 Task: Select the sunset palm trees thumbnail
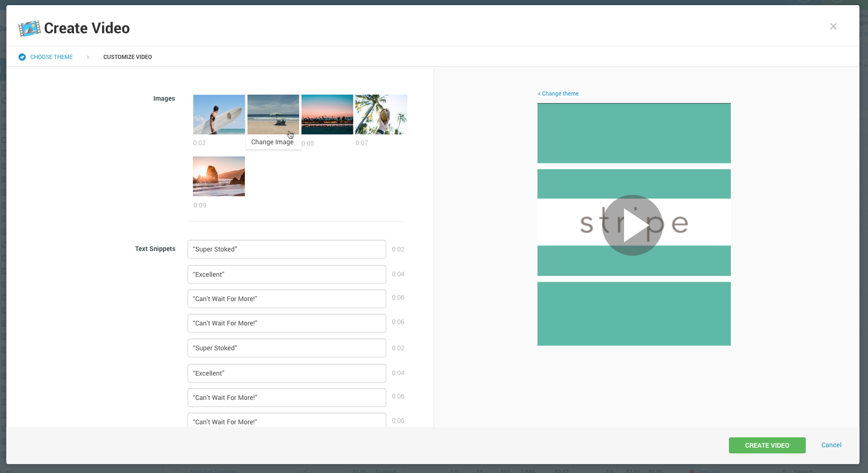(327, 114)
